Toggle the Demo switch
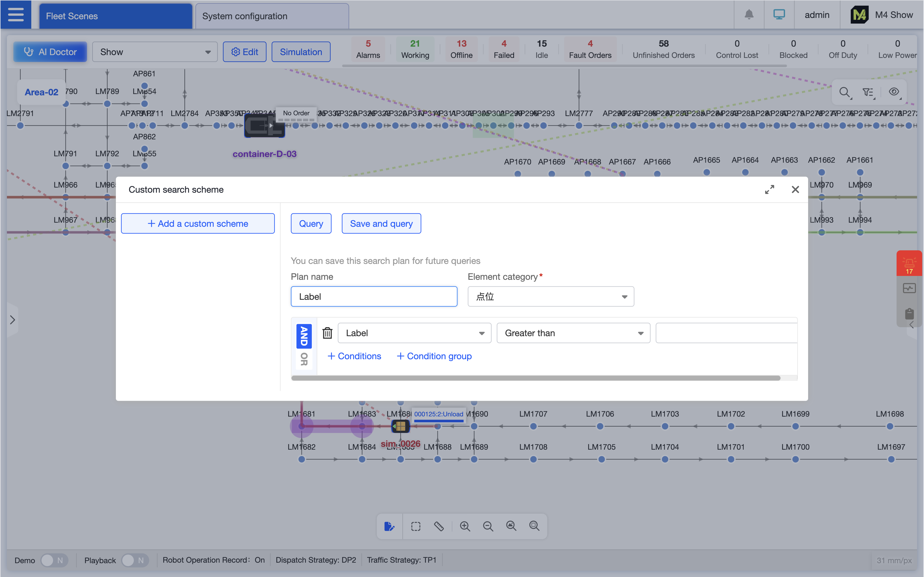 pos(54,560)
